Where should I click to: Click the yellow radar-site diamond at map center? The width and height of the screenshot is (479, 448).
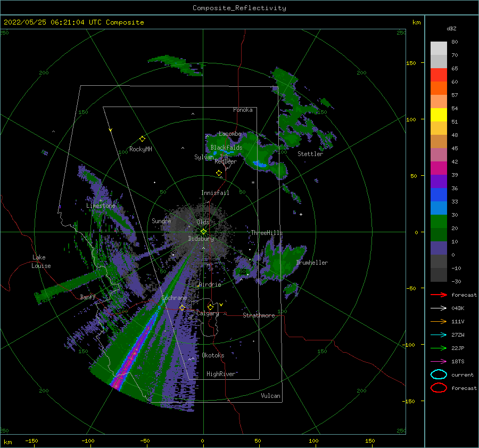tap(203, 232)
